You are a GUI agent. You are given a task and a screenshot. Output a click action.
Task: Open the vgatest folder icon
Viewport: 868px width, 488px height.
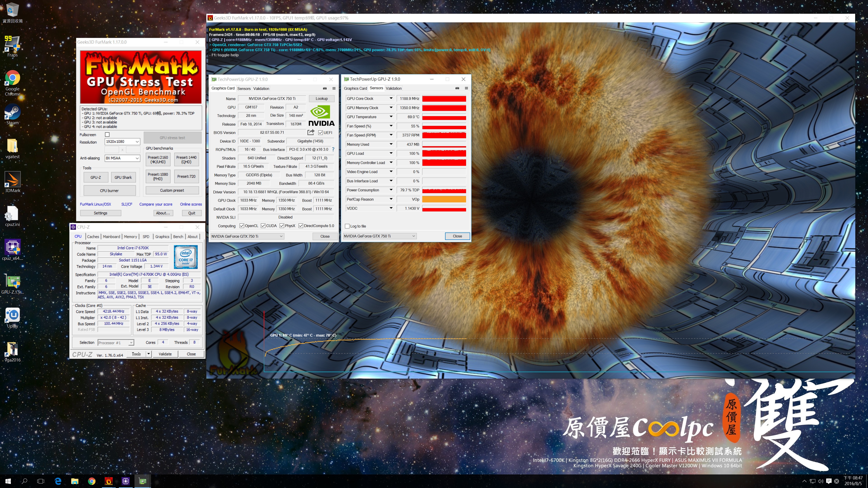(x=12, y=148)
